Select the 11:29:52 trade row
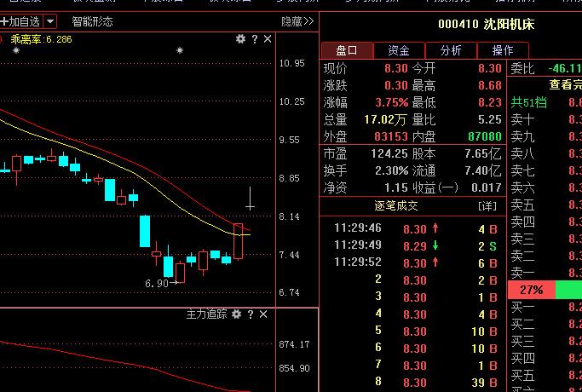 tap(412, 262)
